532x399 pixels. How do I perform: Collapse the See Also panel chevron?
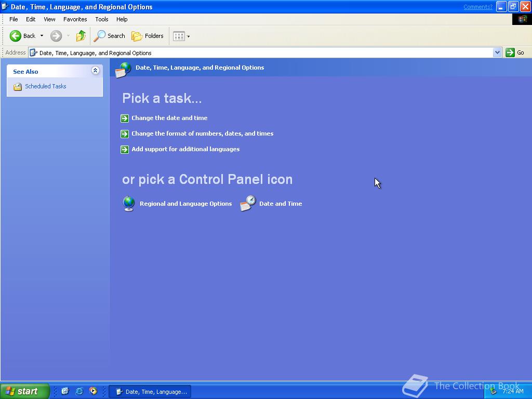[96, 71]
